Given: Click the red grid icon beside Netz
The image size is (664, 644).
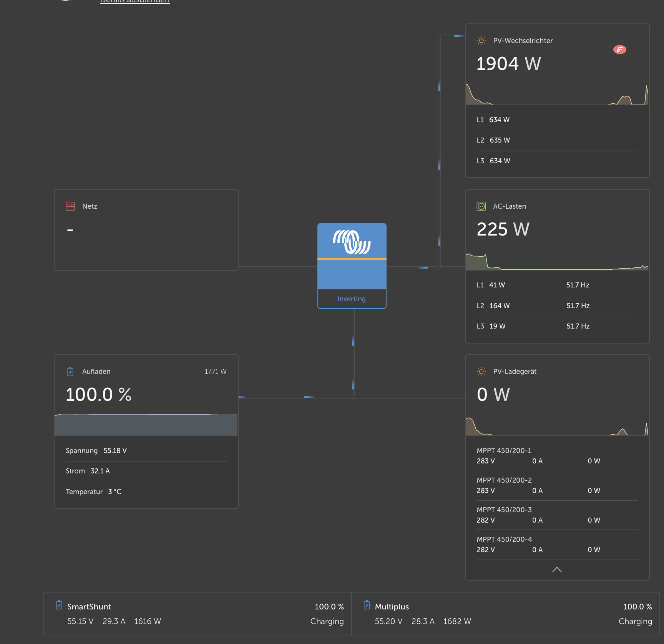Looking at the screenshot, I should coord(70,206).
